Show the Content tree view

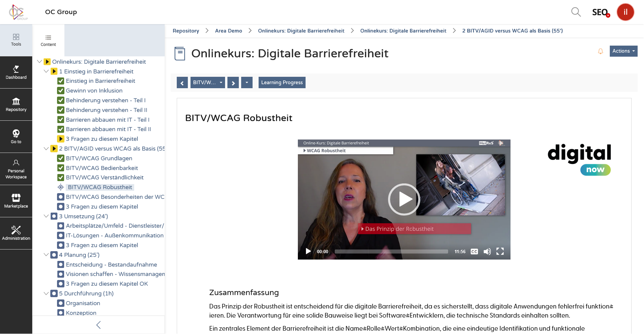(48, 40)
